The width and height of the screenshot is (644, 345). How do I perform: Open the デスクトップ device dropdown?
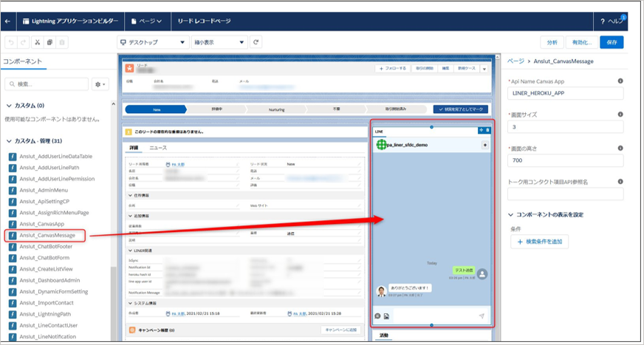click(x=152, y=42)
